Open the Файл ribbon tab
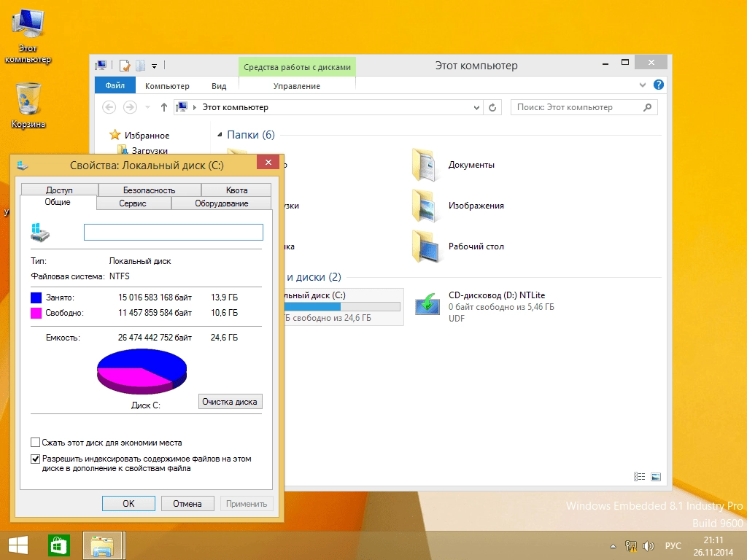Screen dimensions: 747x560 click(x=115, y=85)
